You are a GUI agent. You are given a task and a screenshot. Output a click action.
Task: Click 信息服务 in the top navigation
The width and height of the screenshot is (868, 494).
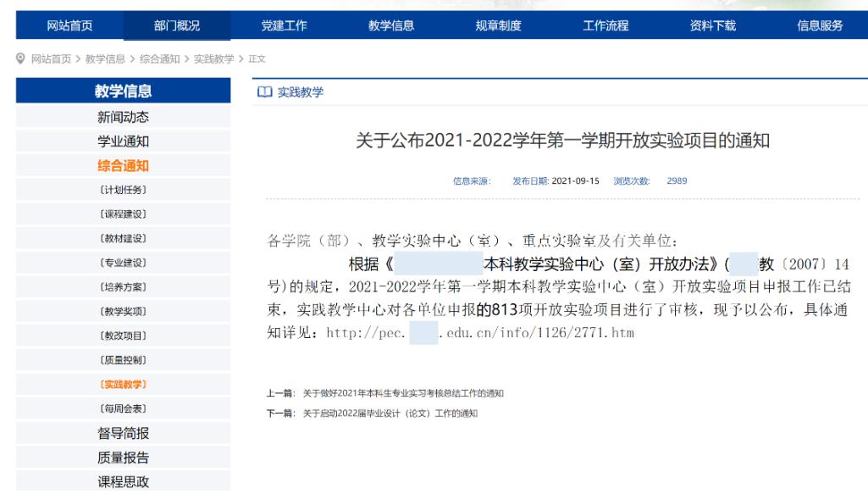[x=820, y=25]
